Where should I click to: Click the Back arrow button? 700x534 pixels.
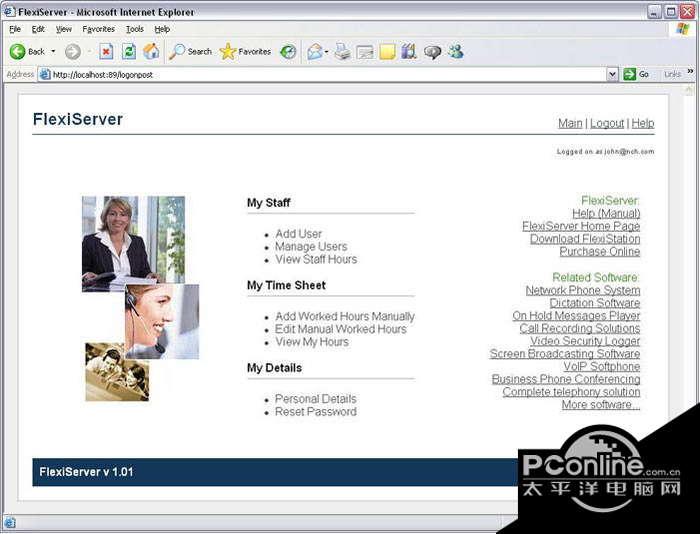(x=18, y=52)
